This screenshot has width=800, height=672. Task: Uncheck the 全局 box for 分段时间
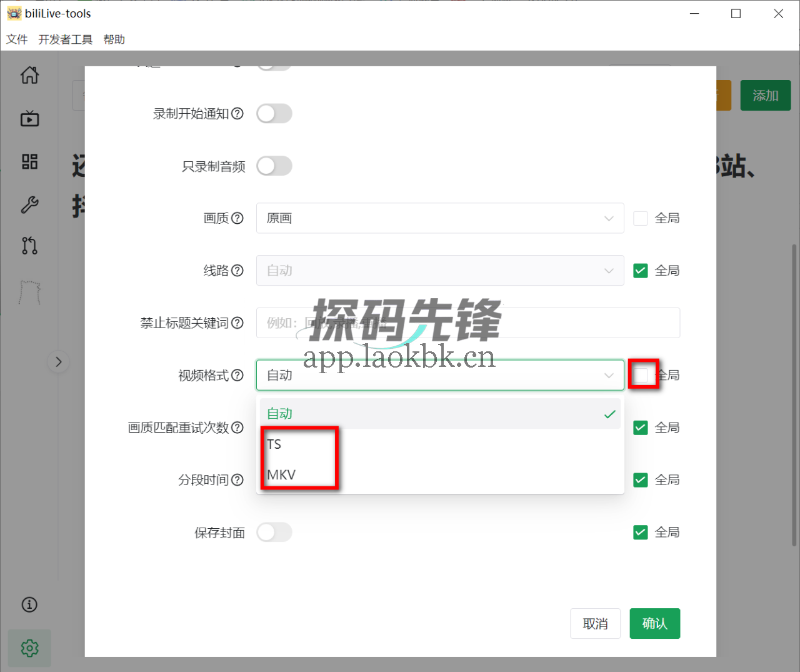tap(641, 480)
